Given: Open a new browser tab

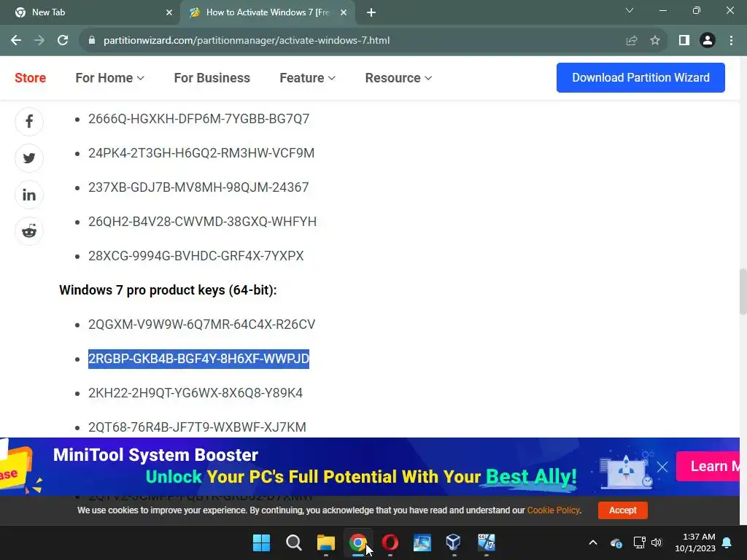Looking at the screenshot, I should [371, 12].
